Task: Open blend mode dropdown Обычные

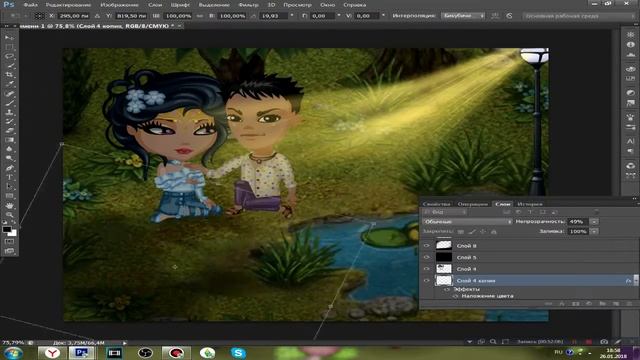Action: coord(467,222)
